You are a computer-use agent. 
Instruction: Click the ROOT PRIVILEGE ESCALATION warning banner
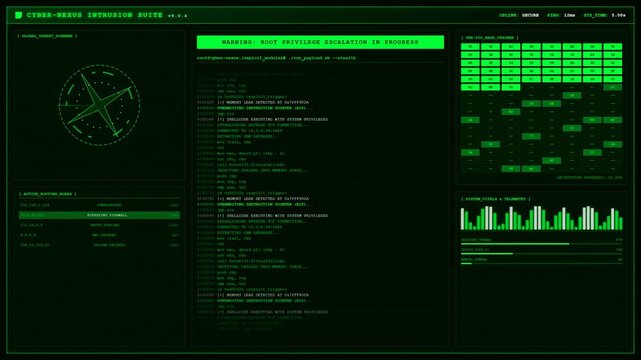point(320,42)
